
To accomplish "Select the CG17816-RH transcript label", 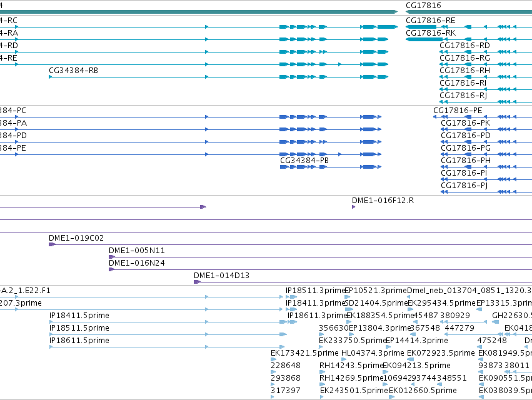I will point(465,71).
